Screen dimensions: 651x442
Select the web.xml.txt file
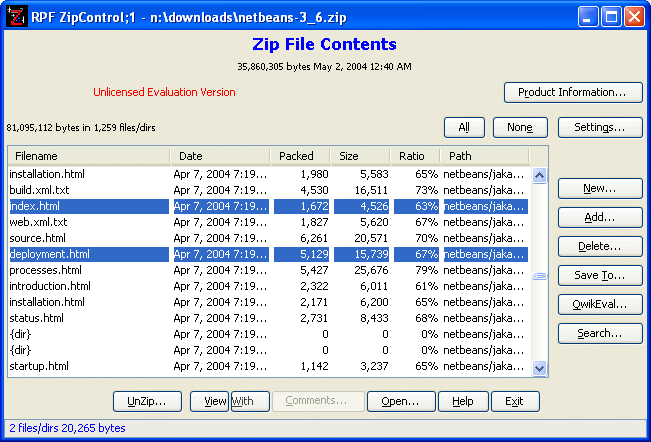pyautogui.click(x=268, y=222)
